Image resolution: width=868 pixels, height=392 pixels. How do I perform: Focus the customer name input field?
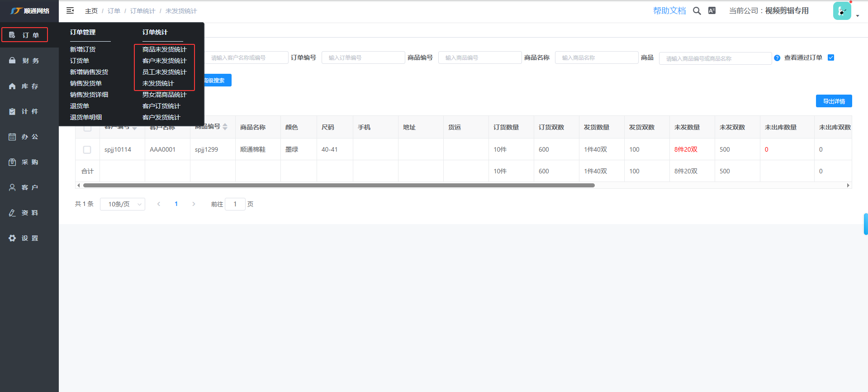246,57
